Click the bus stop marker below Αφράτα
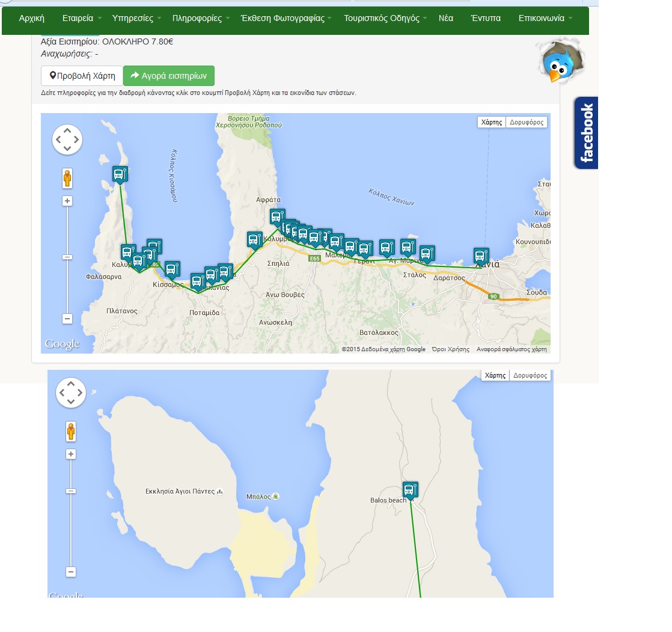This screenshot has height=632, width=672. 277,218
